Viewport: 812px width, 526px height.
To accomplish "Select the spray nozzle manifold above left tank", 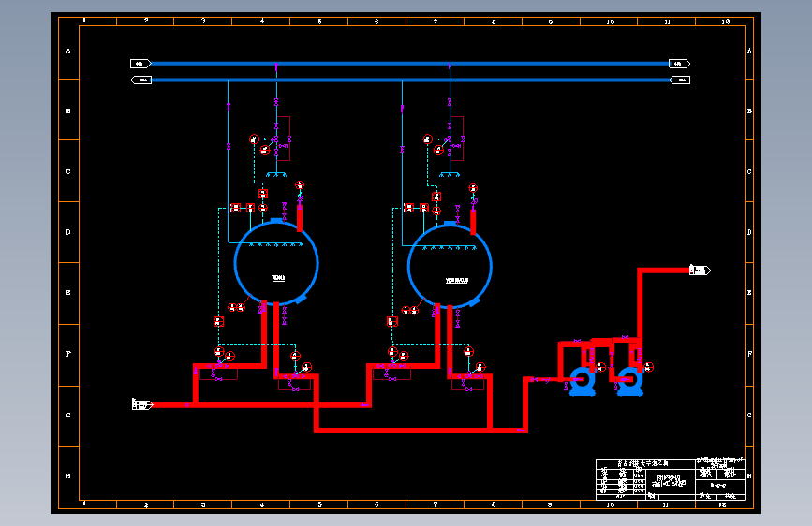I will (276, 174).
